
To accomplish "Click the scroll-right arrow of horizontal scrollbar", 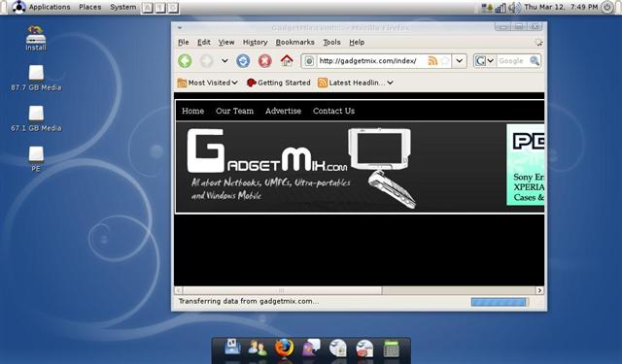I will (539, 290).
